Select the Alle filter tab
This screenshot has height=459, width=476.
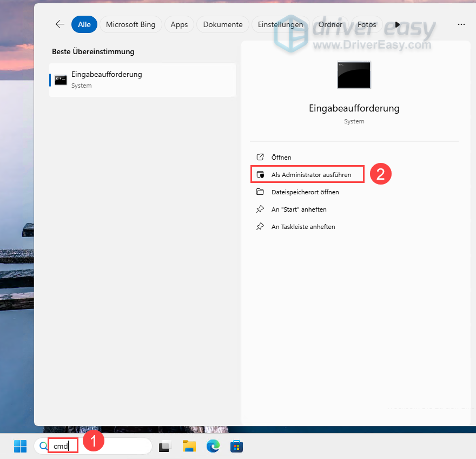[x=84, y=24]
